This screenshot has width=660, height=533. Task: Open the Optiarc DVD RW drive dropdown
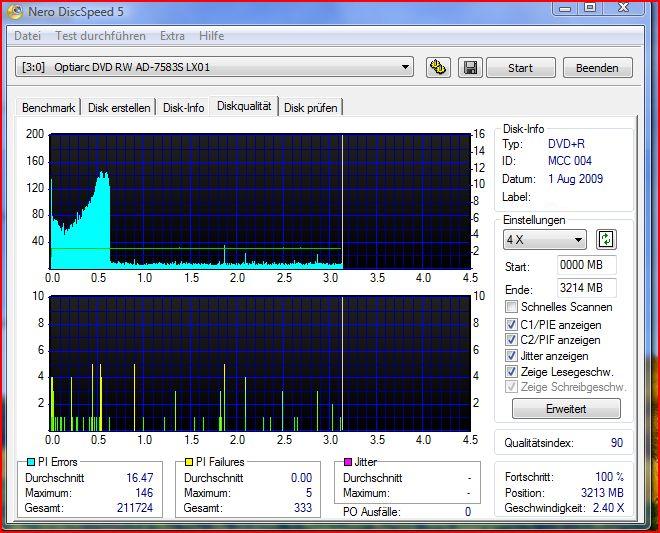click(405, 68)
